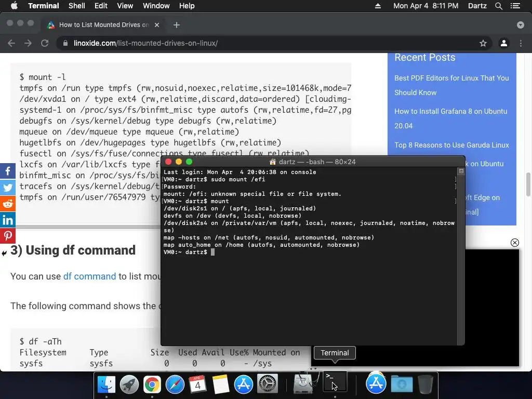The height and width of the screenshot is (399, 532).
Task: Open System Preferences gear from the Dock
Action: [x=268, y=384]
